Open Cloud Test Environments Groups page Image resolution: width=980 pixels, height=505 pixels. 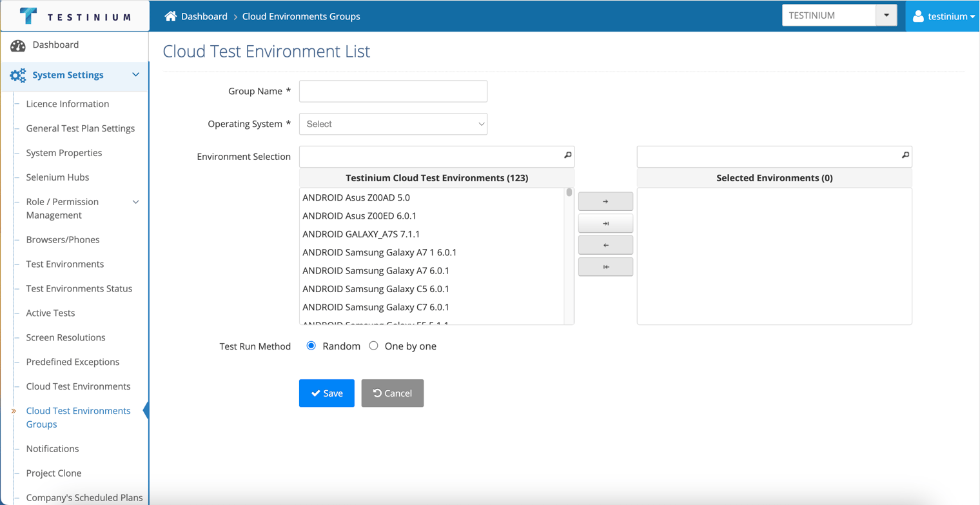tap(78, 417)
